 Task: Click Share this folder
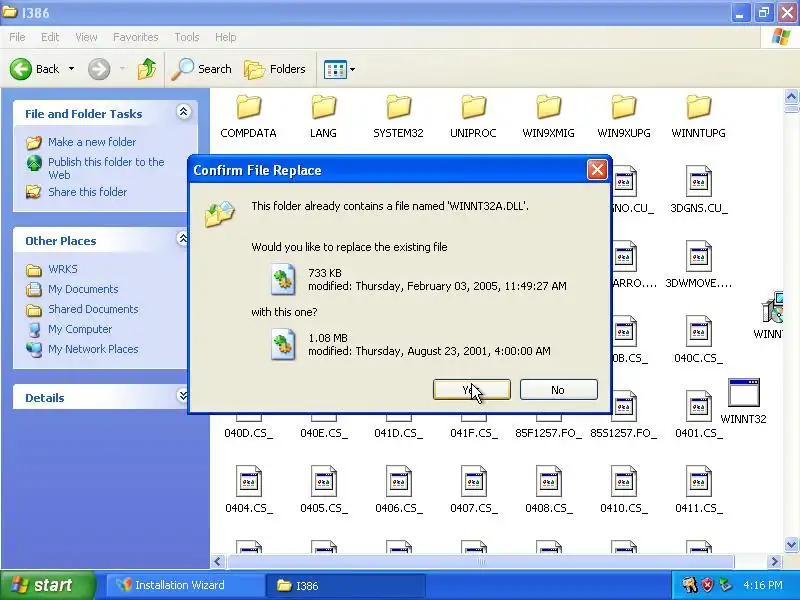pos(87,192)
